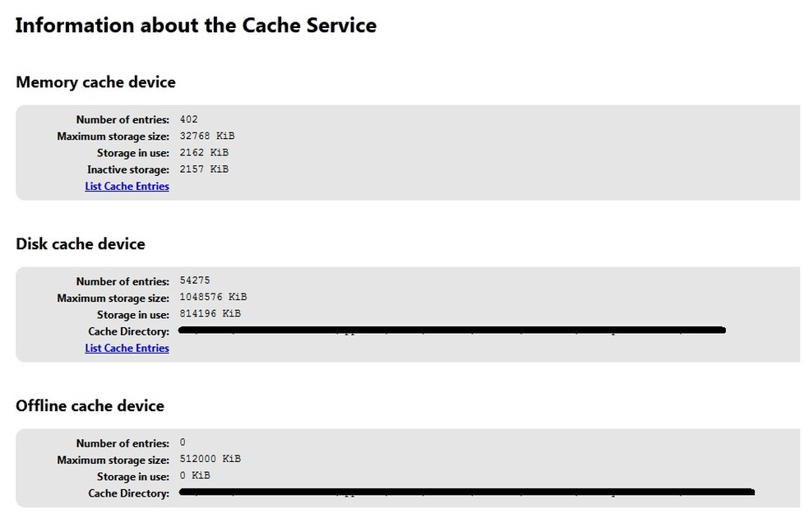Click the 'Cache Directory:' label under Disk cache
This screenshot has height=532, width=809.
pos(128,331)
